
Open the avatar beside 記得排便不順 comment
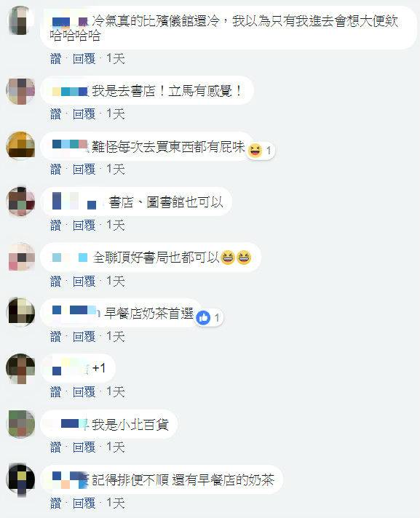tap(20, 479)
